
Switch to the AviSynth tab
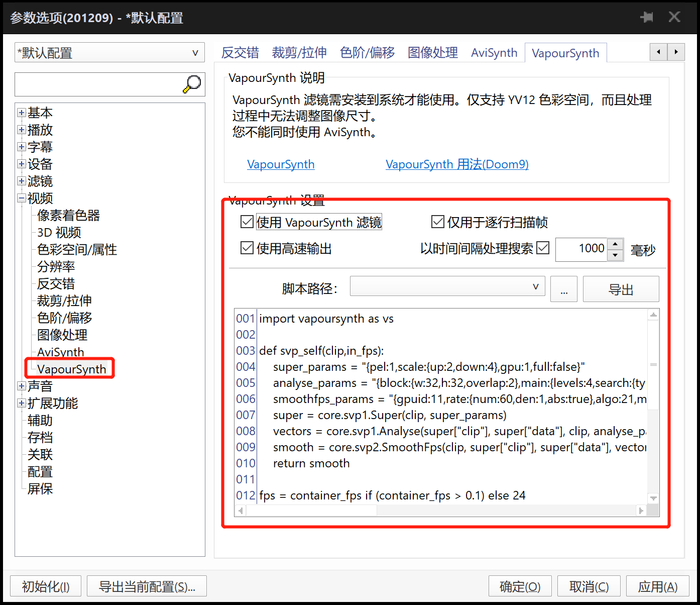tap(494, 52)
